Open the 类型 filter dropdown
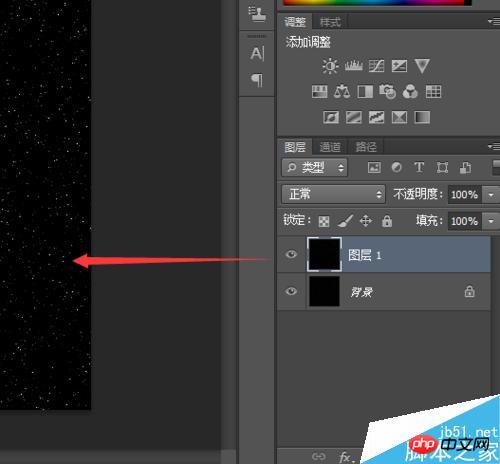This screenshot has width=500, height=464. [x=315, y=167]
